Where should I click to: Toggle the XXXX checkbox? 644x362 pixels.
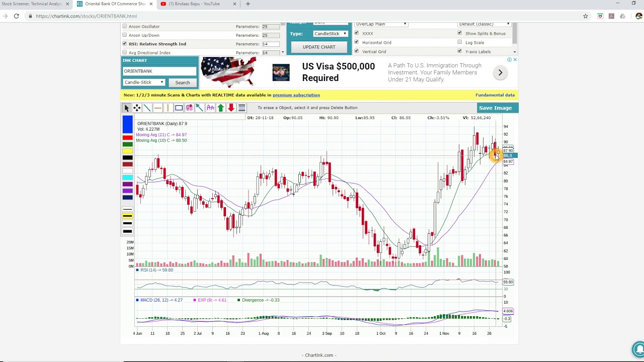coord(357,33)
